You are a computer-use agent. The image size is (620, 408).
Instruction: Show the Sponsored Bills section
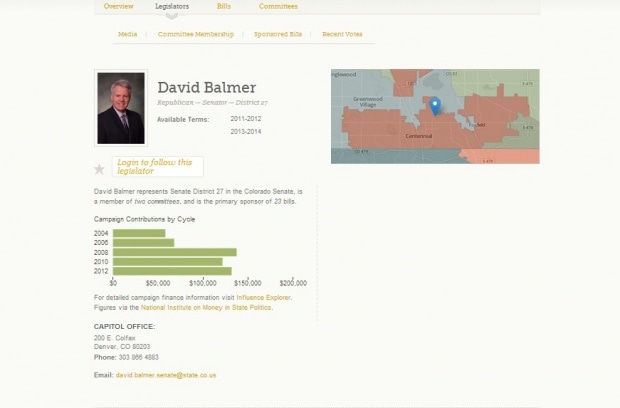278,34
